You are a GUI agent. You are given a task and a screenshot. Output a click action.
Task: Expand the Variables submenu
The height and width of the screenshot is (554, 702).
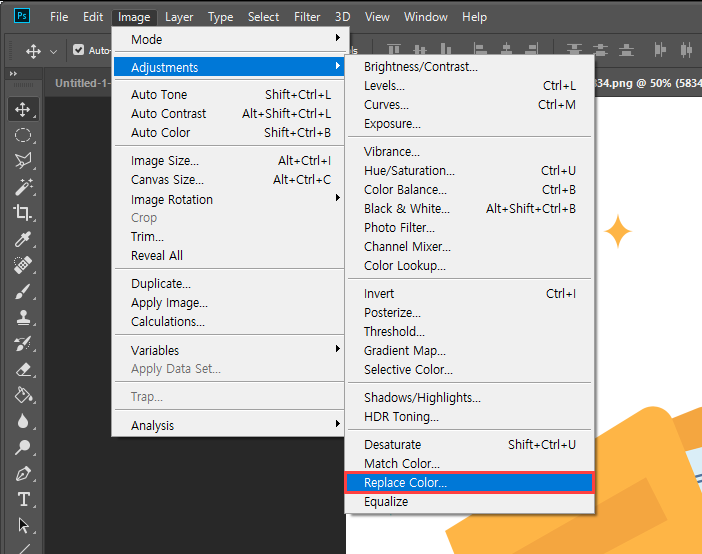(x=228, y=350)
